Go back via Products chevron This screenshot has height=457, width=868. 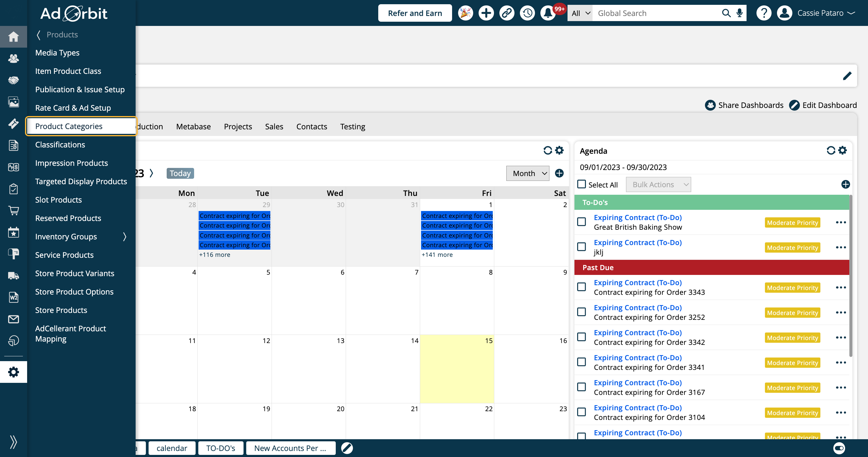tap(38, 35)
